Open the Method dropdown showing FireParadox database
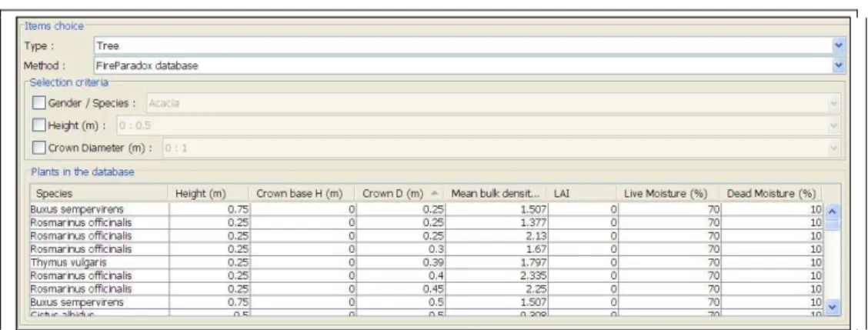The width and height of the screenshot is (868, 330). pyautogui.click(x=469, y=65)
